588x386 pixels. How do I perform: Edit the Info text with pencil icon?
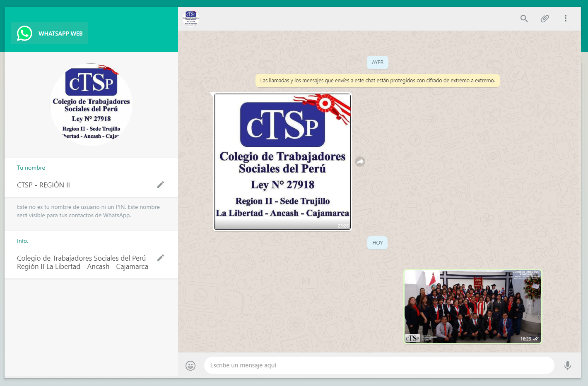click(161, 258)
